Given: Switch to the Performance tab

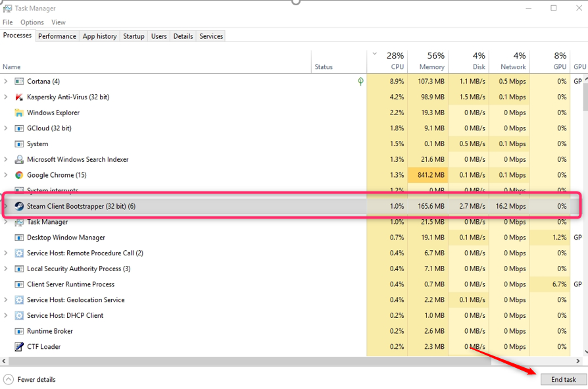Looking at the screenshot, I should point(57,36).
